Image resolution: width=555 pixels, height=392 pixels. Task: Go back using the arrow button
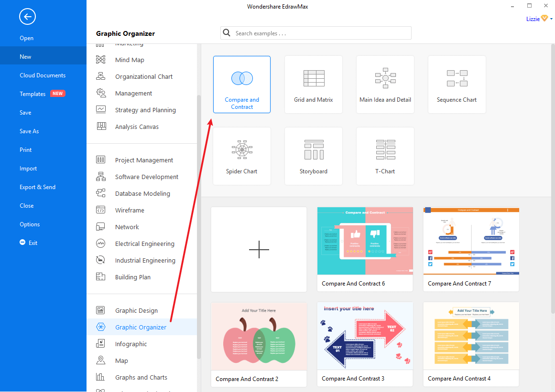pos(27,16)
